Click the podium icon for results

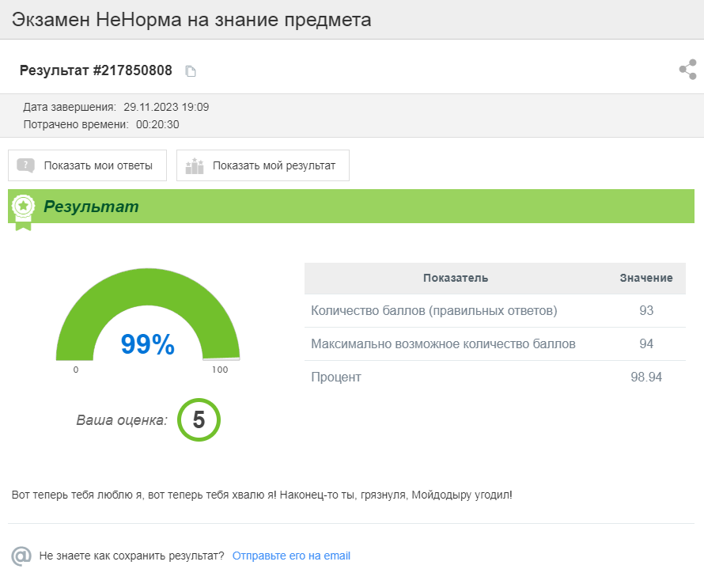[194, 165]
